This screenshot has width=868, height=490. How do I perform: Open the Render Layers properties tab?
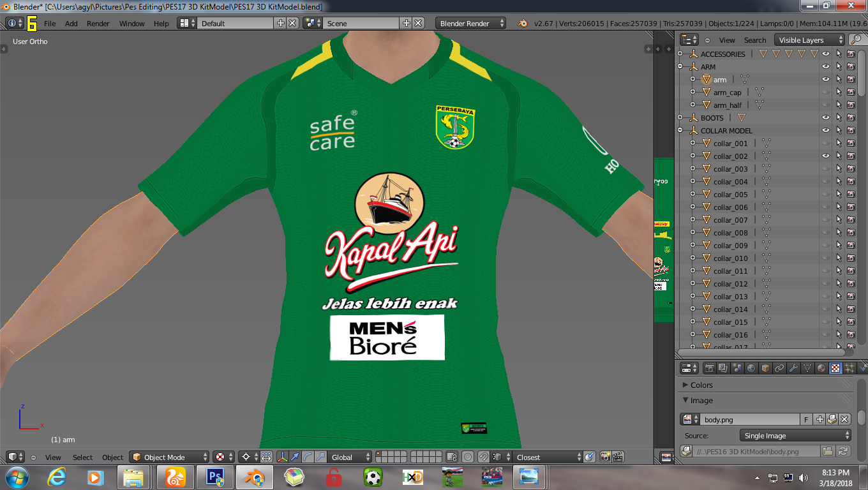[x=723, y=368]
